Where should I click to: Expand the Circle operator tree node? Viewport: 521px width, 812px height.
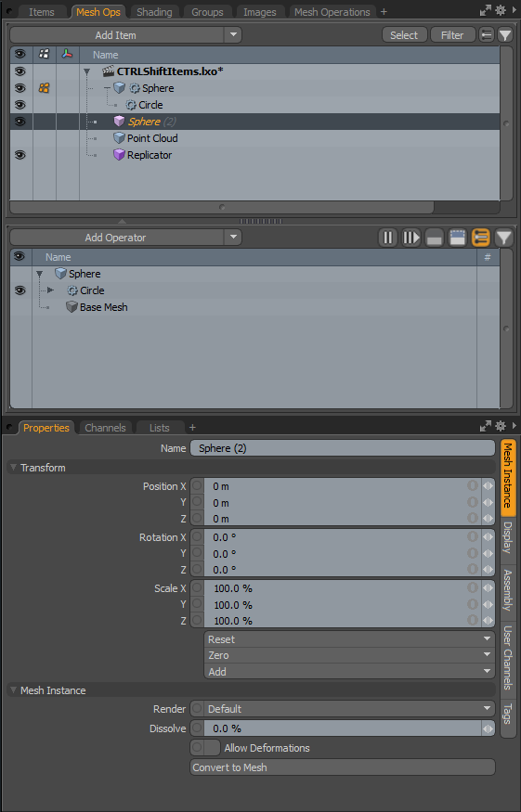[50, 290]
